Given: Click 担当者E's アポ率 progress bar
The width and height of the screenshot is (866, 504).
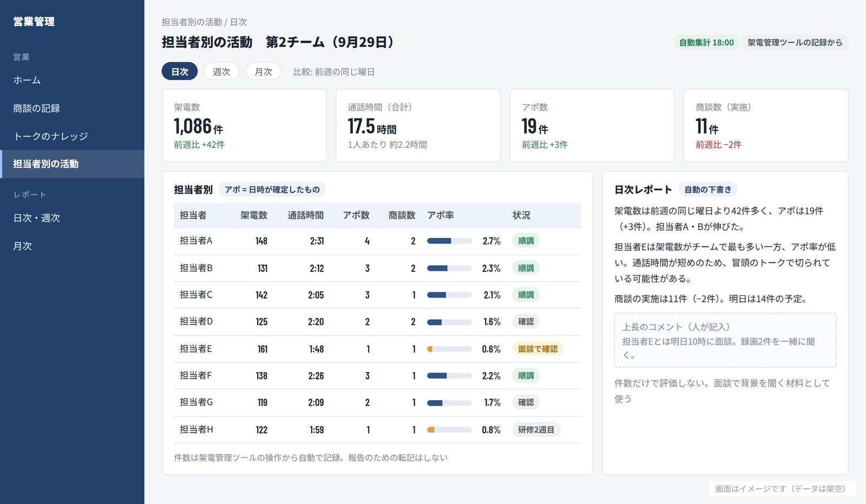Looking at the screenshot, I should coord(449,349).
